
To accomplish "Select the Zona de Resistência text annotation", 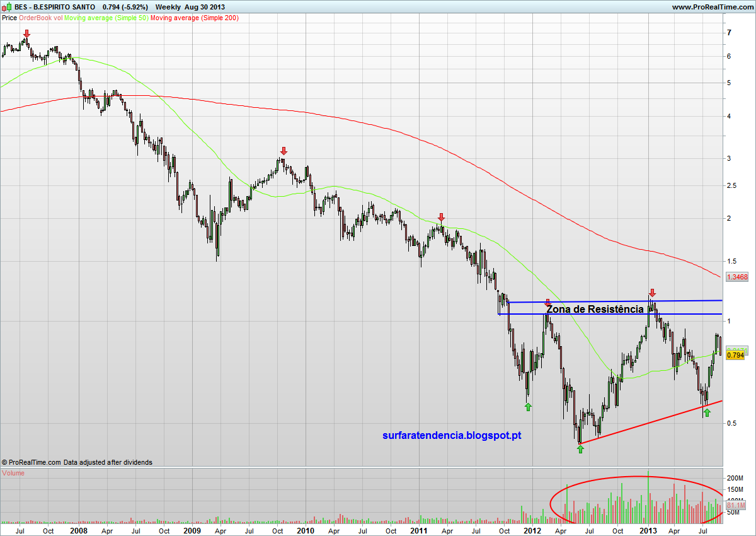I will (x=595, y=309).
